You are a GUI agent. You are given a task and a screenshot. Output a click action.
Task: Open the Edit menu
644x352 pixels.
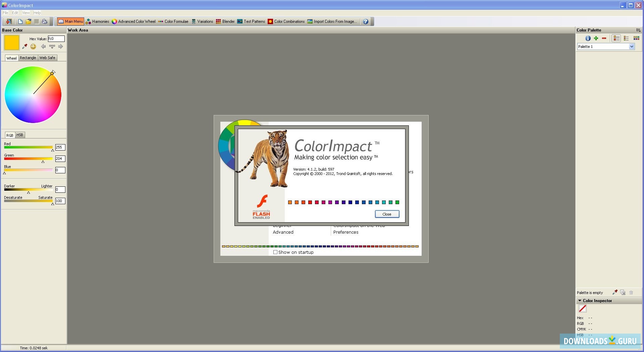(x=15, y=13)
